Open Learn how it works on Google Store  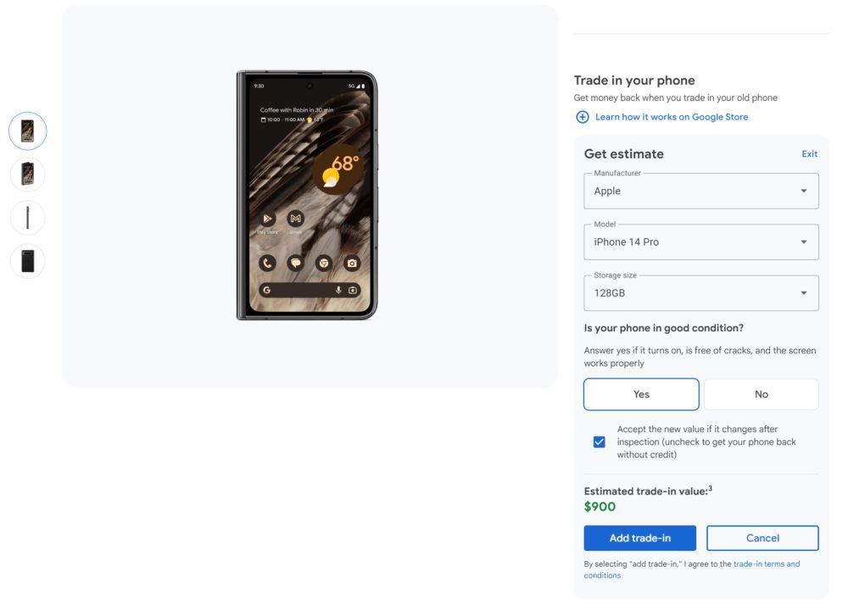[672, 117]
